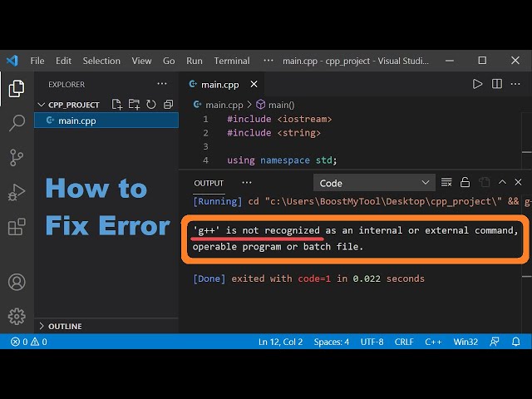
Task: Show hidden menu items via title bar ellipsis
Action: 268,61
